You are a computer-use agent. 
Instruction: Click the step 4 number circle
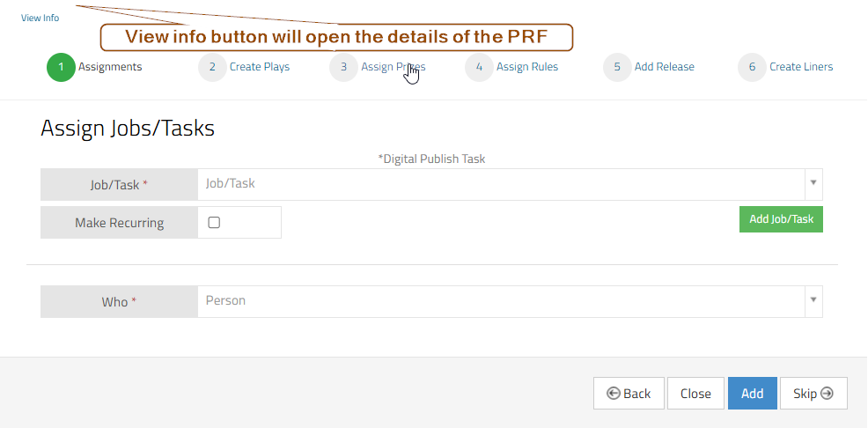[x=479, y=67]
